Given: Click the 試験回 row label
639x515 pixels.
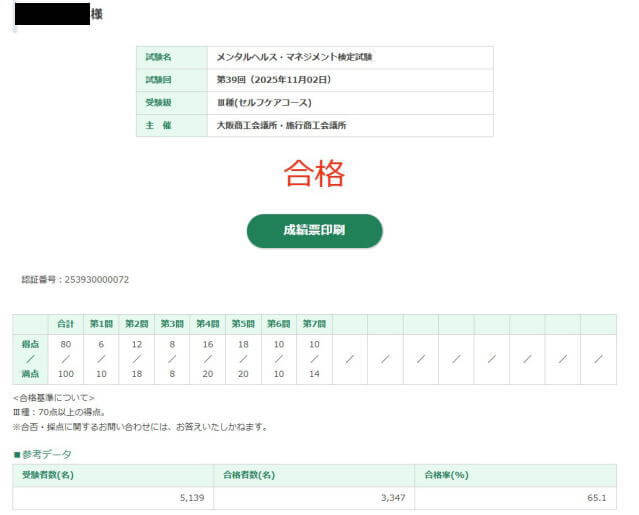Looking at the screenshot, I should pyautogui.click(x=158, y=80).
